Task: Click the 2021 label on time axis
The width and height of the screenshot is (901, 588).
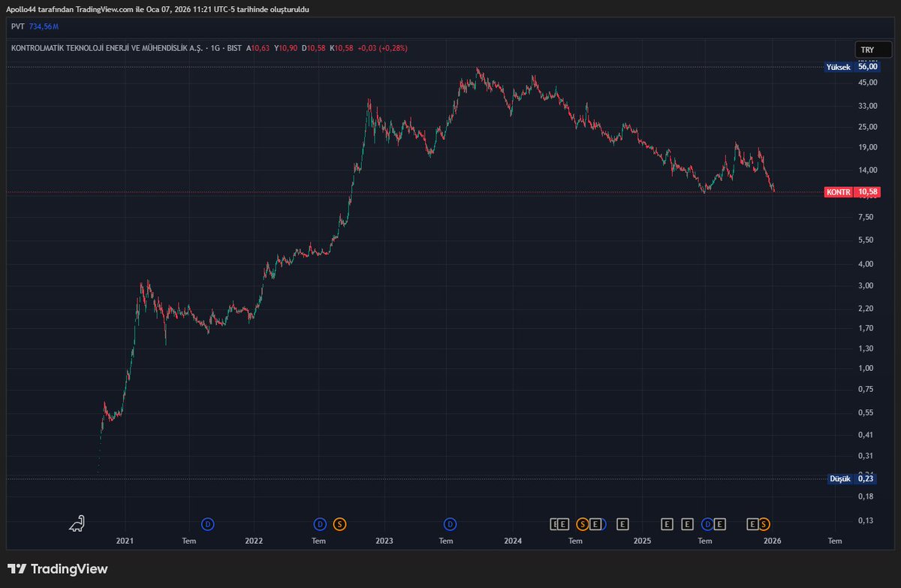Action: (125, 540)
